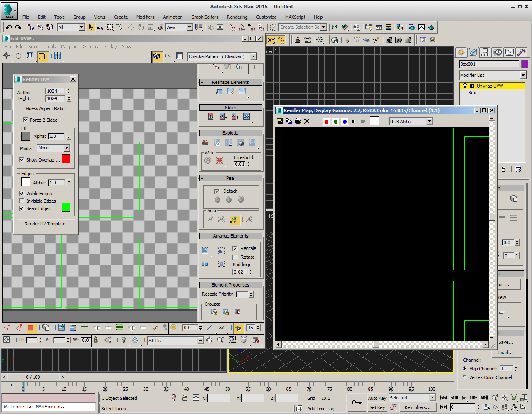Select the Vertex Color Channel radio button
The height and width of the screenshot is (414, 532).
click(465, 377)
